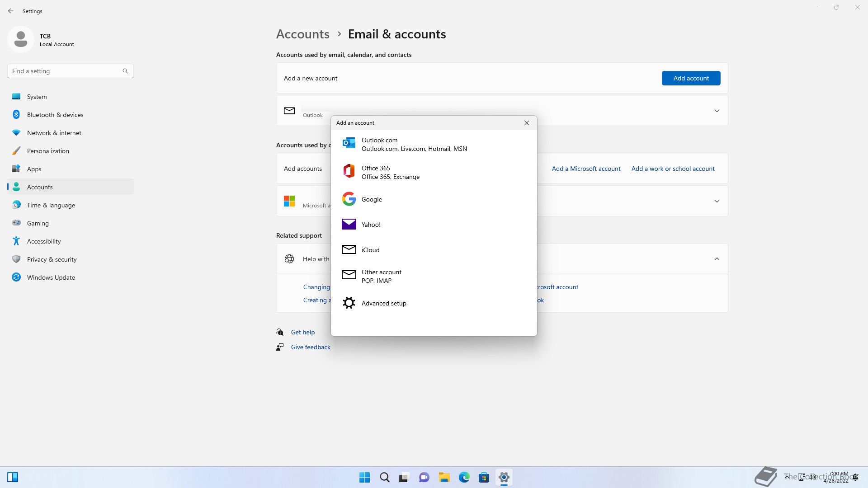Click the Give feedback person icon
The width and height of the screenshot is (868, 488).
pyautogui.click(x=280, y=347)
